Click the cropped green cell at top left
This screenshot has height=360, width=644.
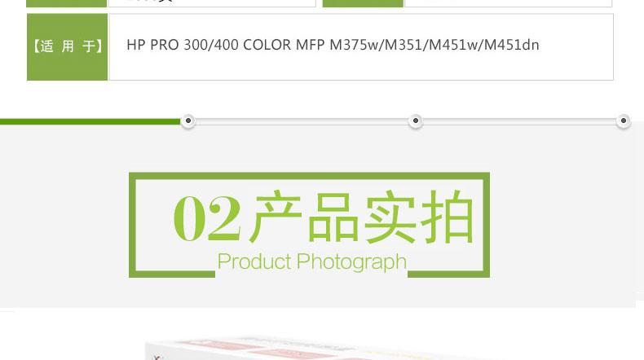[x=67, y=3]
